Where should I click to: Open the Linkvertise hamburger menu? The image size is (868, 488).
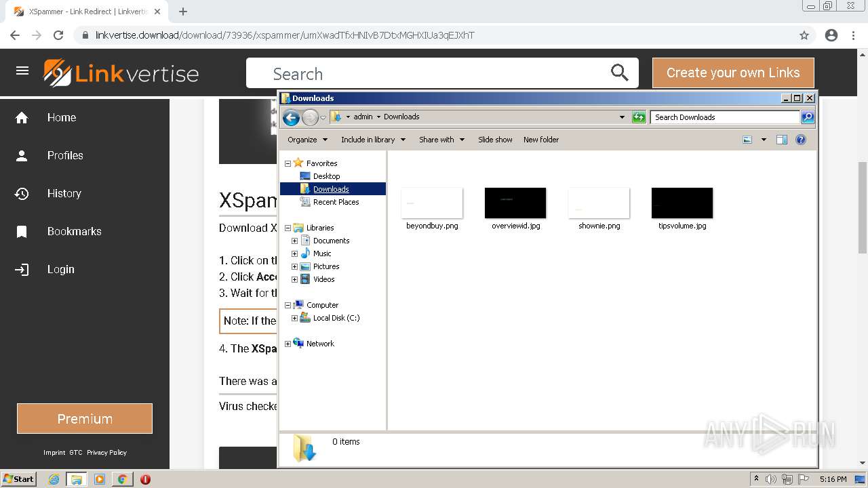(x=22, y=71)
